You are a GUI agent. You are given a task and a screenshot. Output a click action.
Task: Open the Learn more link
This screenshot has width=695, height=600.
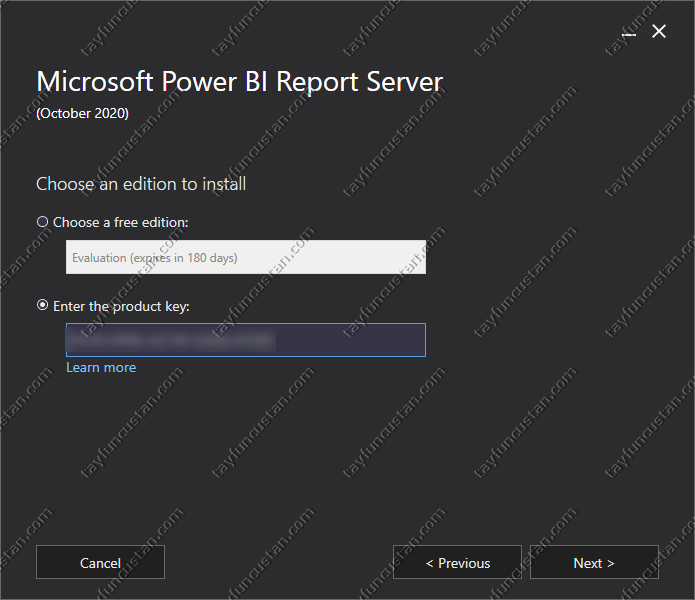101,367
